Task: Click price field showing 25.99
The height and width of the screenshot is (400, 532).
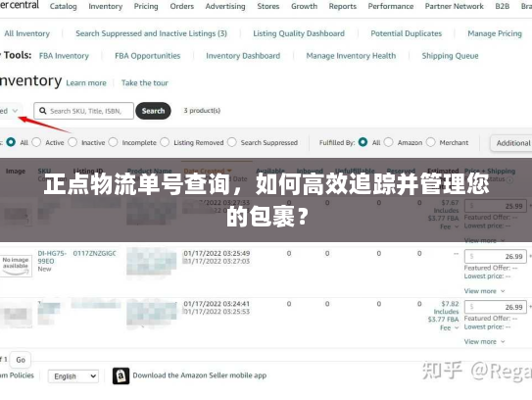Action: (496, 206)
